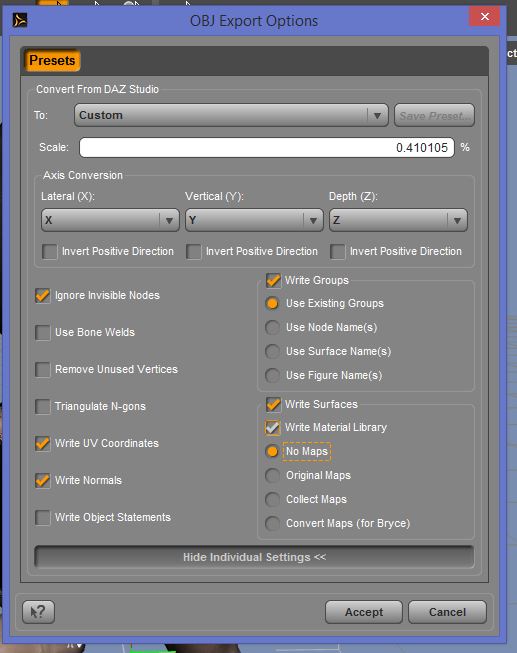Check Invert Positive Direction under Vertical (Y)
The height and width of the screenshot is (653, 517).
point(193,252)
